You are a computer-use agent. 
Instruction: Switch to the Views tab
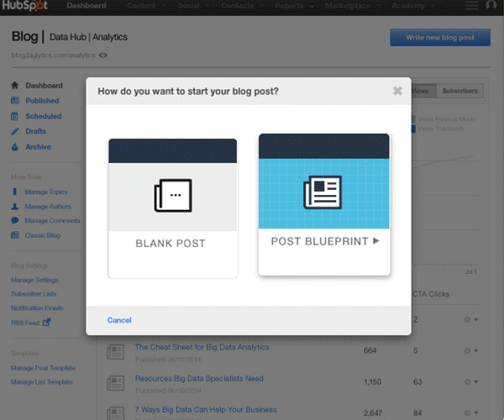423,91
